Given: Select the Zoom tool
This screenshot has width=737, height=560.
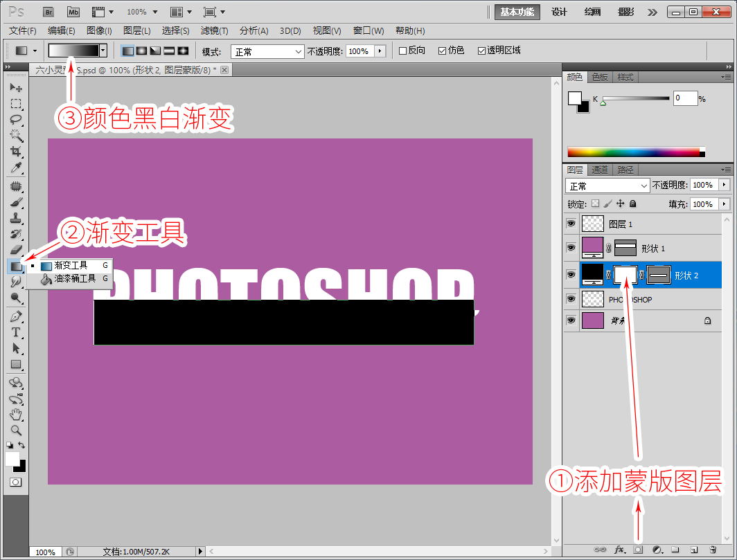Looking at the screenshot, I should (x=16, y=430).
